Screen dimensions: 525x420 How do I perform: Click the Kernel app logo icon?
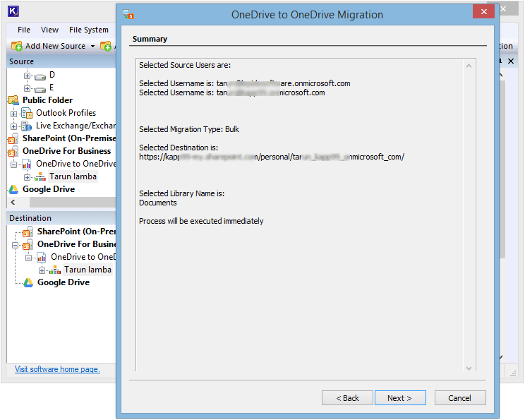click(x=13, y=11)
